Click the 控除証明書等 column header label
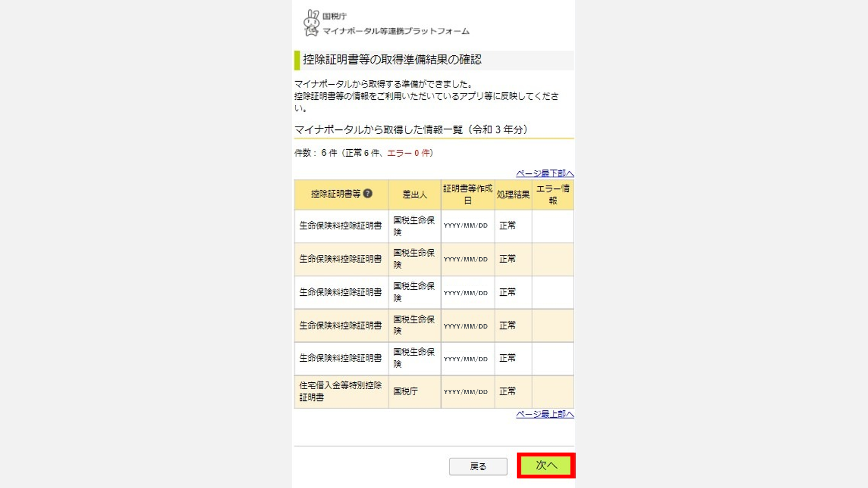The height and width of the screenshot is (488, 868). 336,194
